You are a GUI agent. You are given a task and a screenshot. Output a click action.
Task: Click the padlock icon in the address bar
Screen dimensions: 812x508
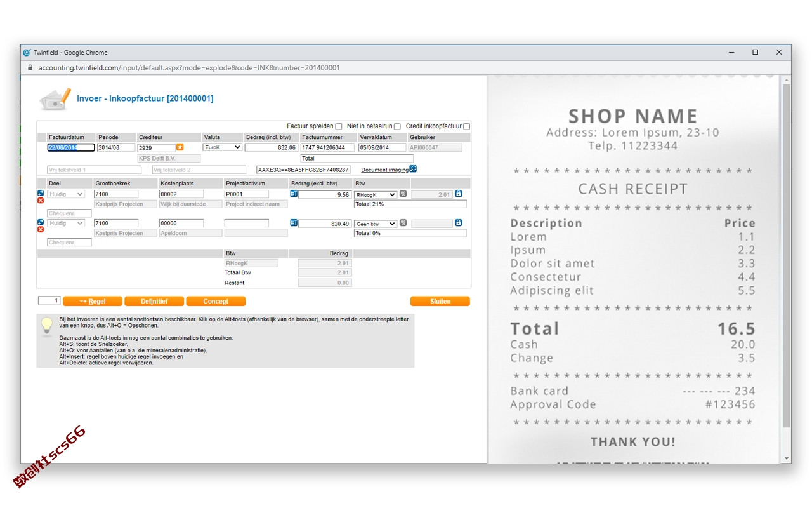pos(29,68)
